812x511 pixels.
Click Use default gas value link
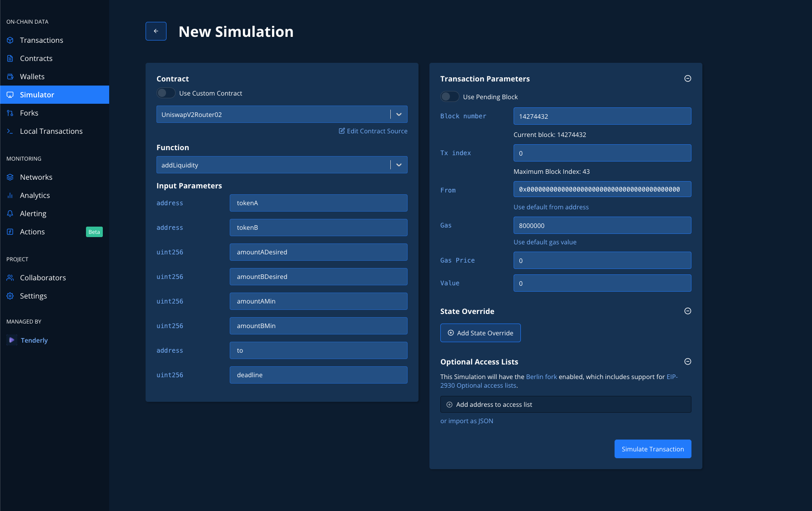[545, 242]
